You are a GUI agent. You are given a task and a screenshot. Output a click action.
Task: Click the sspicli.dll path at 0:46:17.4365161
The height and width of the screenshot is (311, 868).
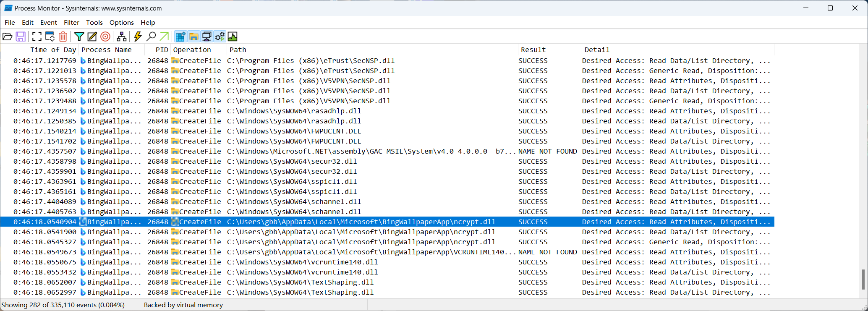292,191
